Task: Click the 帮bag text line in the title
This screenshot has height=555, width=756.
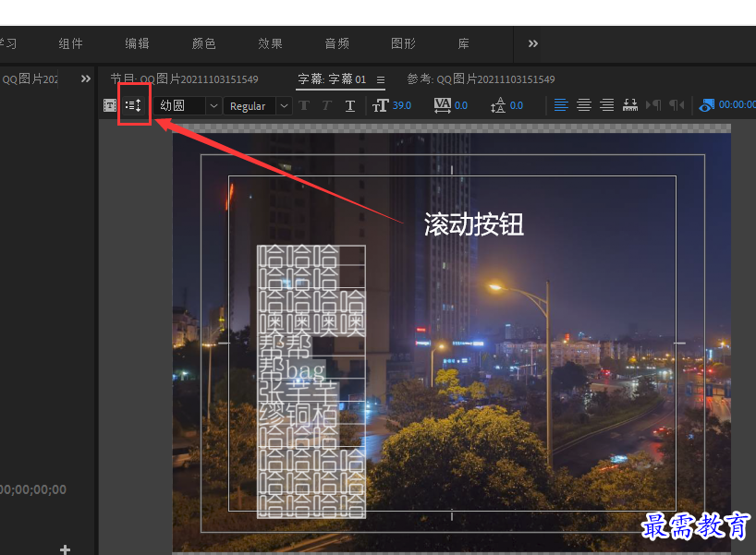Action: tap(292, 369)
